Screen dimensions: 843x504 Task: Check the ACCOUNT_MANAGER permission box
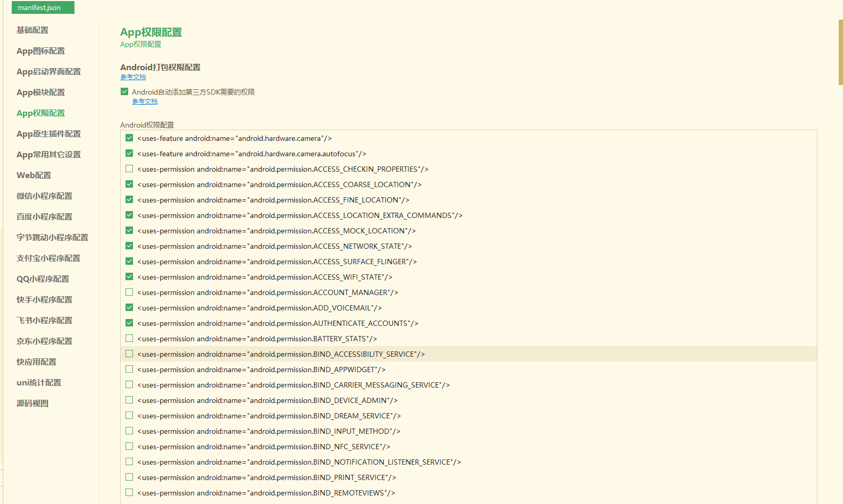pyautogui.click(x=129, y=292)
